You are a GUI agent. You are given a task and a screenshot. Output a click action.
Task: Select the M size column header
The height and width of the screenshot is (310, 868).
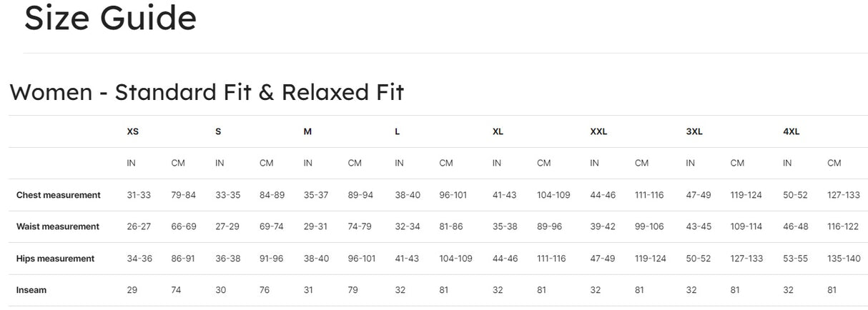pos(307,131)
